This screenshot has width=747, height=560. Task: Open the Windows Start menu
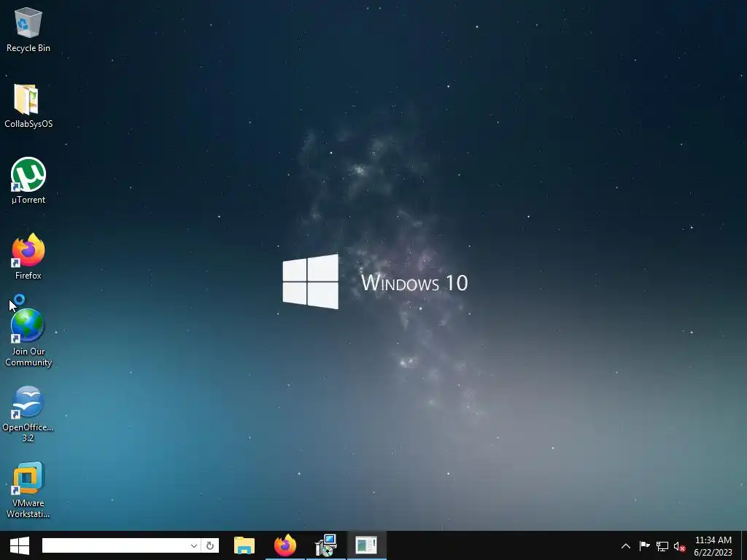[20, 545]
